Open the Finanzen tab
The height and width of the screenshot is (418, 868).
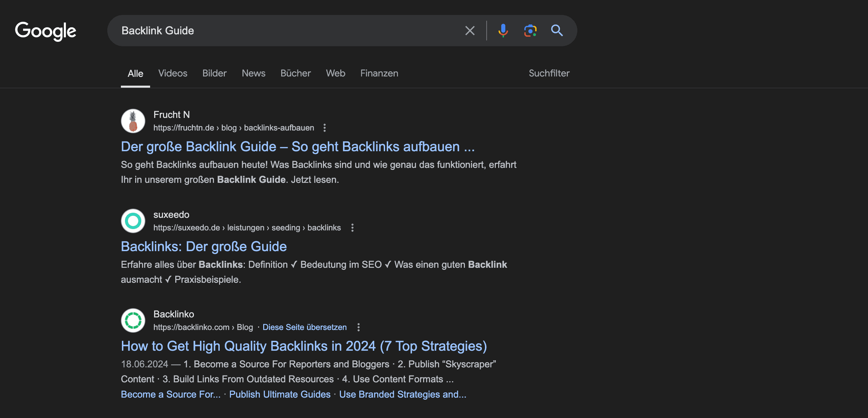379,73
